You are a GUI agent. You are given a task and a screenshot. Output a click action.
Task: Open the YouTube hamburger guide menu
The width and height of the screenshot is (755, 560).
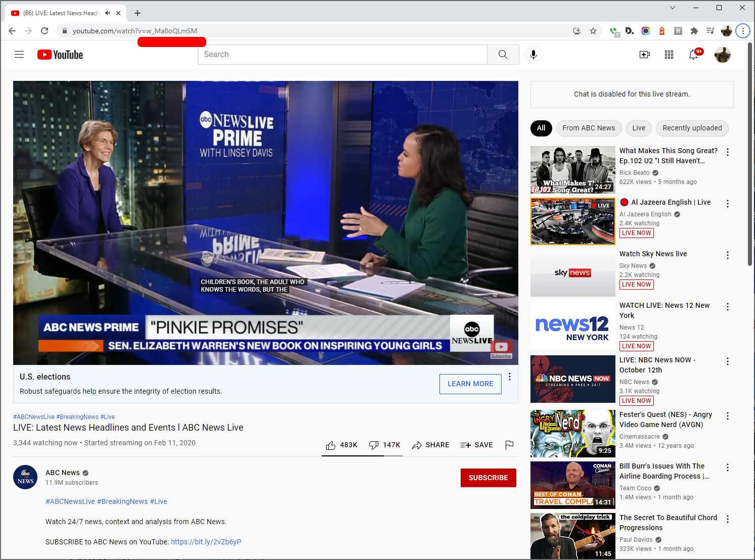[x=19, y=55]
